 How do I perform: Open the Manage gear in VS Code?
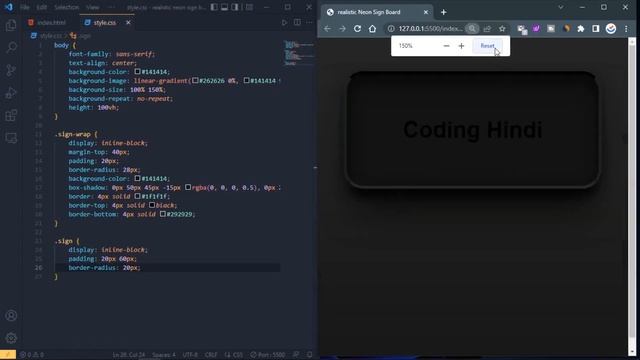(x=11, y=338)
